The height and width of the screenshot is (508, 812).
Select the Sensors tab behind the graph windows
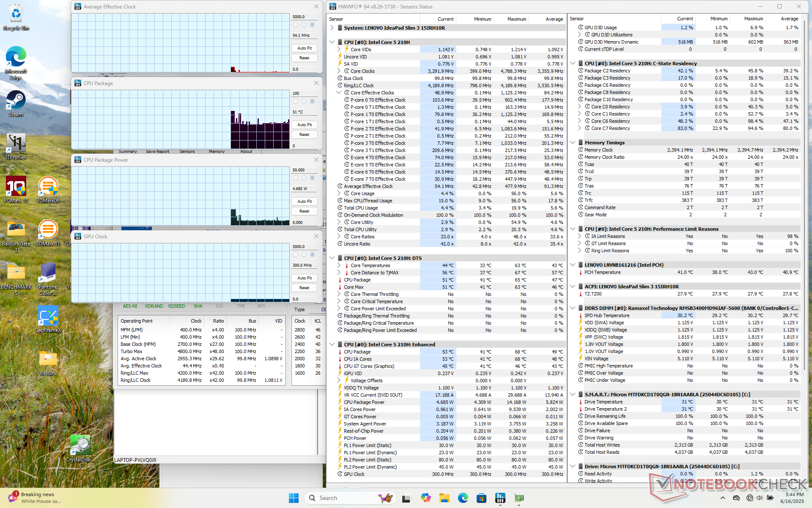pyautogui.click(x=187, y=152)
